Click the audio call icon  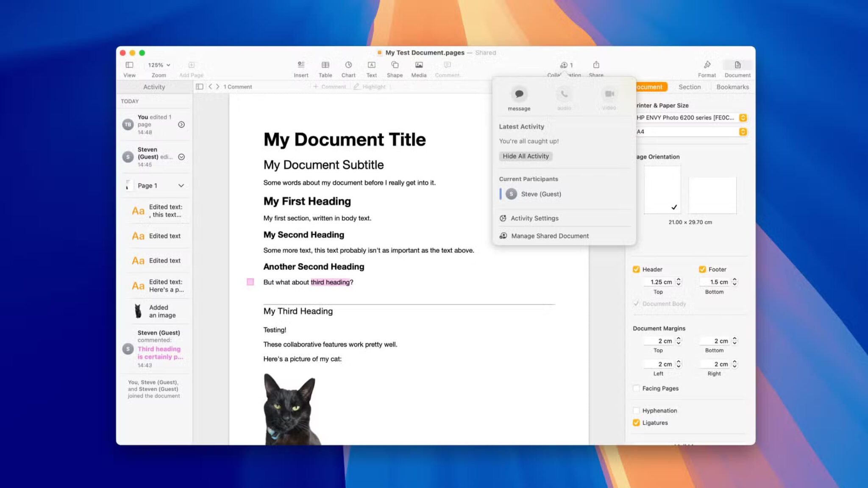pos(564,94)
